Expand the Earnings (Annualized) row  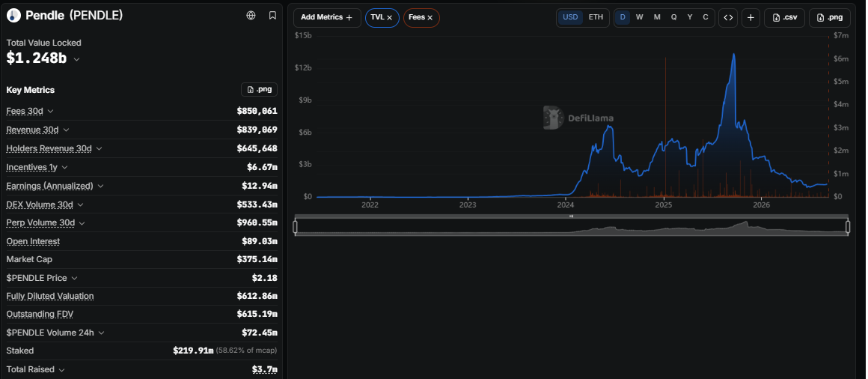click(101, 186)
